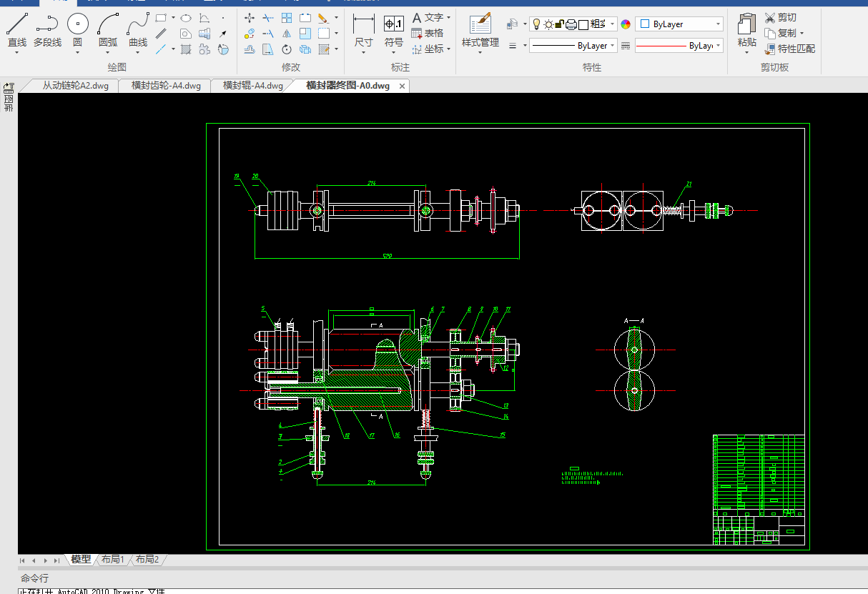Toggle layer freeze sun icon
The image size is (868, 594).
pos(548,24)
